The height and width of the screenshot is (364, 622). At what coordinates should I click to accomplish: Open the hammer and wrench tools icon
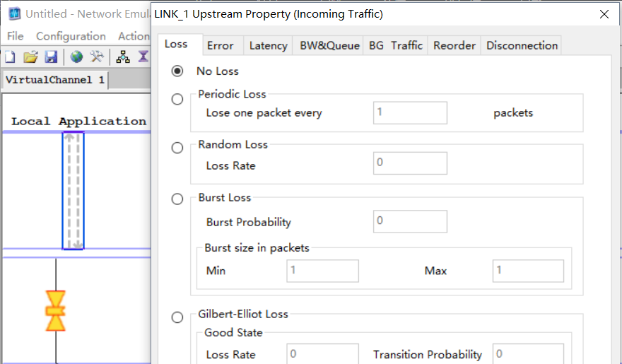97,57
